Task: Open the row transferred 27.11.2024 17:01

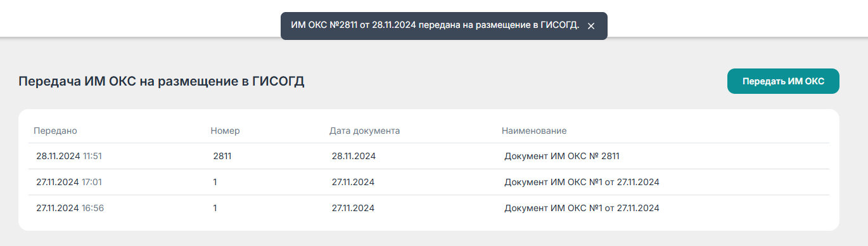Action: (x=429, y=182)
